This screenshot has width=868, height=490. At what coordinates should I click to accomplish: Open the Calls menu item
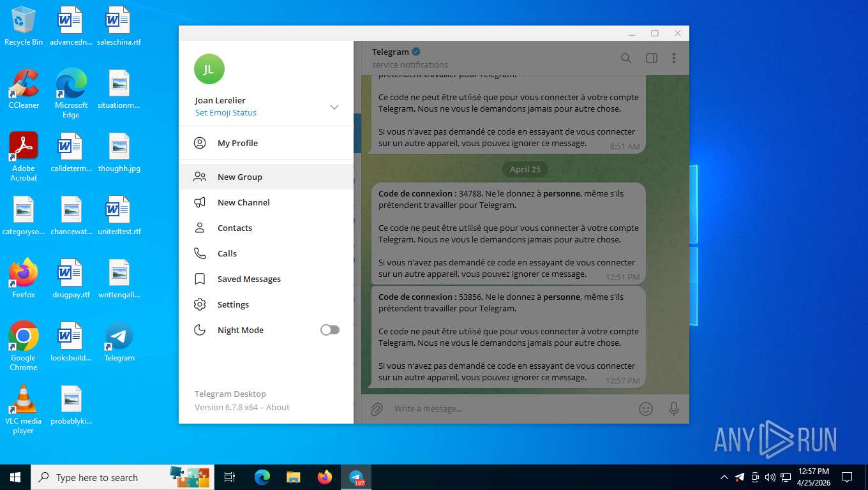pos(266,253)
